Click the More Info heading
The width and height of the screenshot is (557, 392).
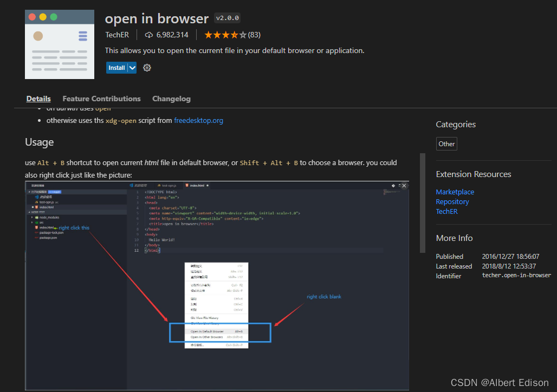point(455,238)
